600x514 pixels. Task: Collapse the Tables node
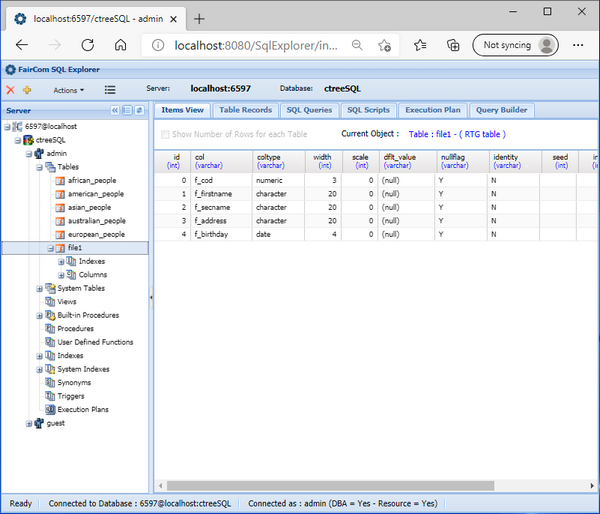(x=39, y=167)
